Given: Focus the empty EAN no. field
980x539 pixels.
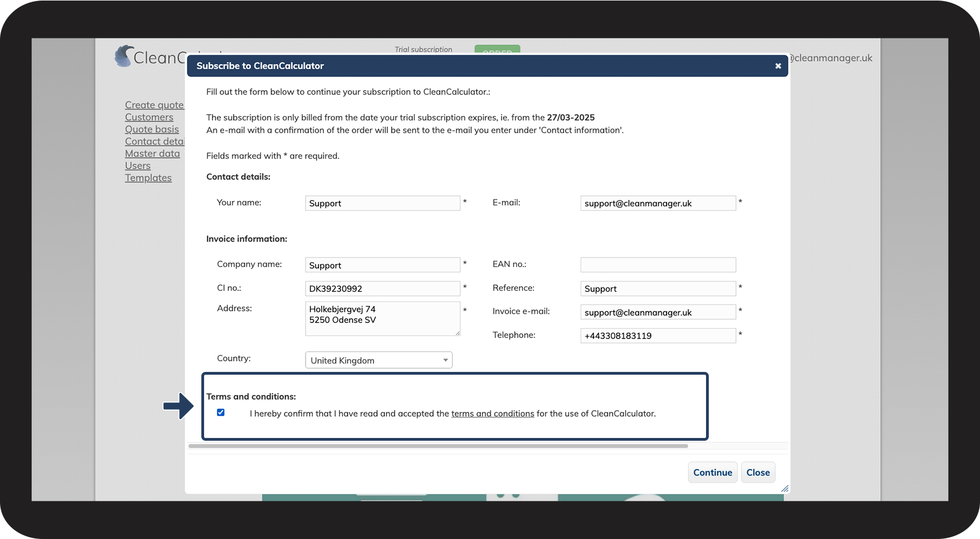Looking at the screenshot, I should [658, 265].
